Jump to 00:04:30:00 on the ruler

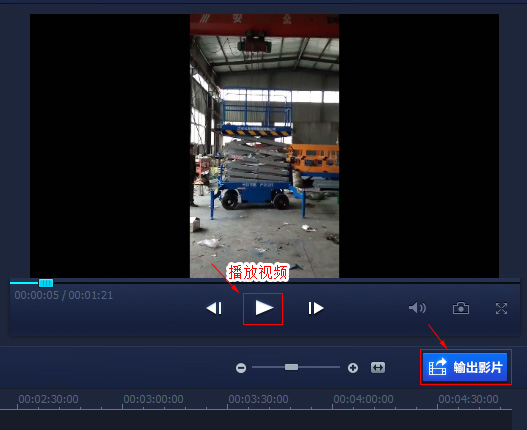(468, 399)
